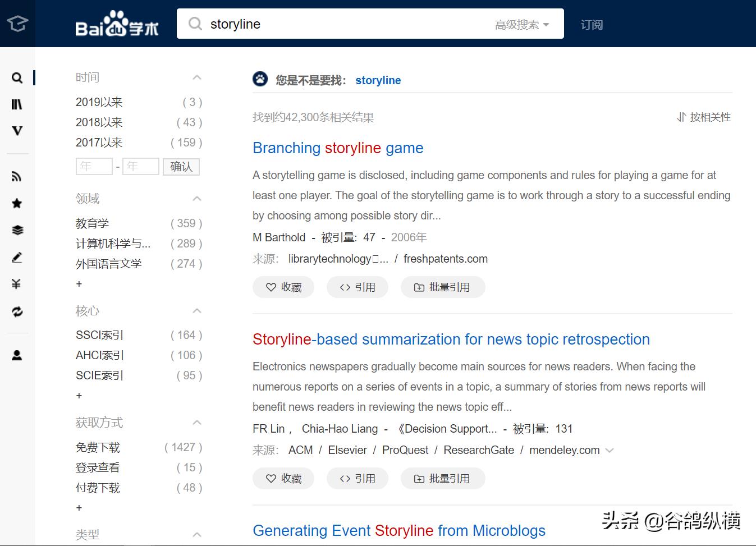756x546 pixels.
Task: Open the 高级搜索 dropdown
Action: click(522, 25)
